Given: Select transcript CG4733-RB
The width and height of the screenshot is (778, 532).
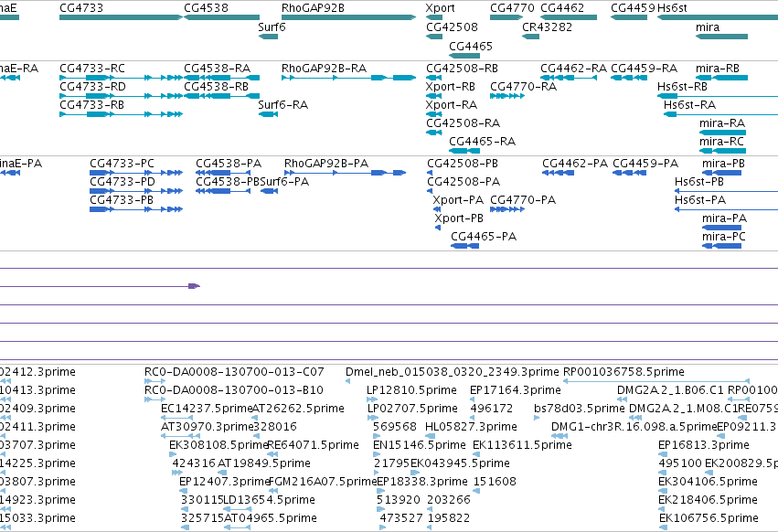Looking at the screenshot, I should point(91,105).
